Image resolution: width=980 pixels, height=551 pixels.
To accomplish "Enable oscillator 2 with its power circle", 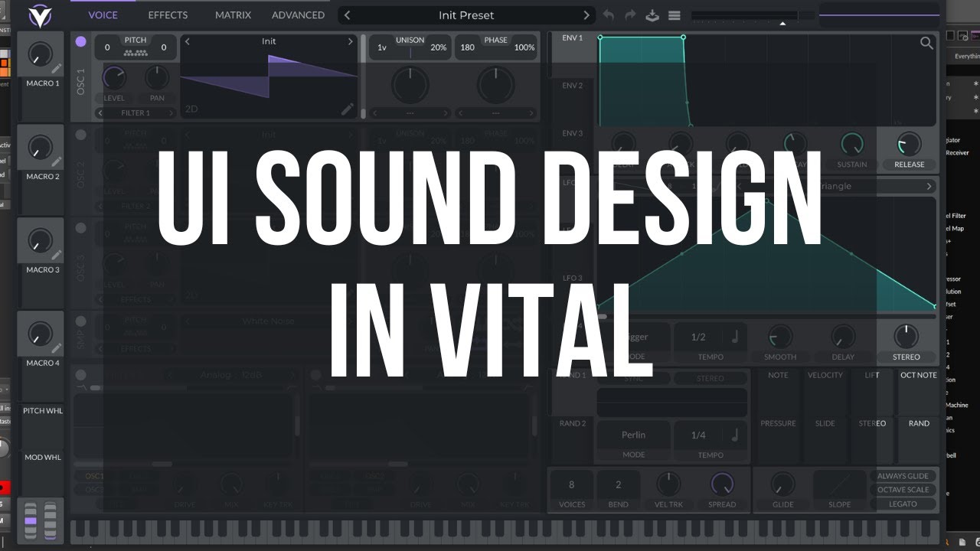I will coord(81,135).
